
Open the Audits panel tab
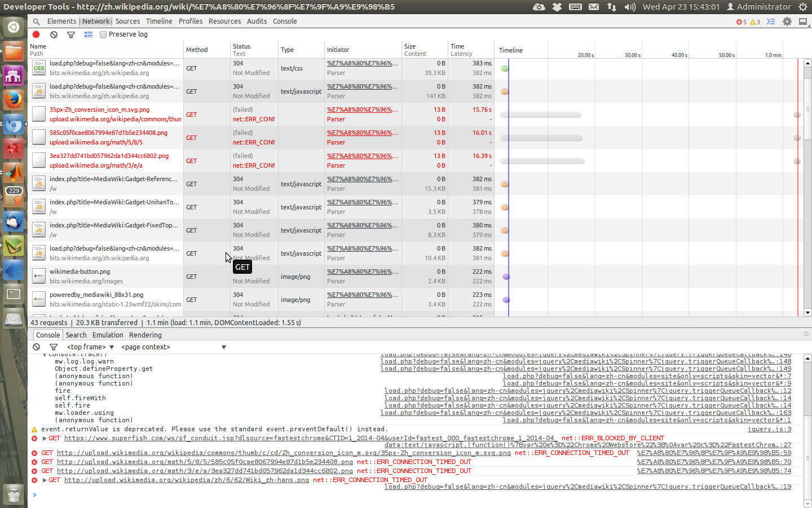257,21
